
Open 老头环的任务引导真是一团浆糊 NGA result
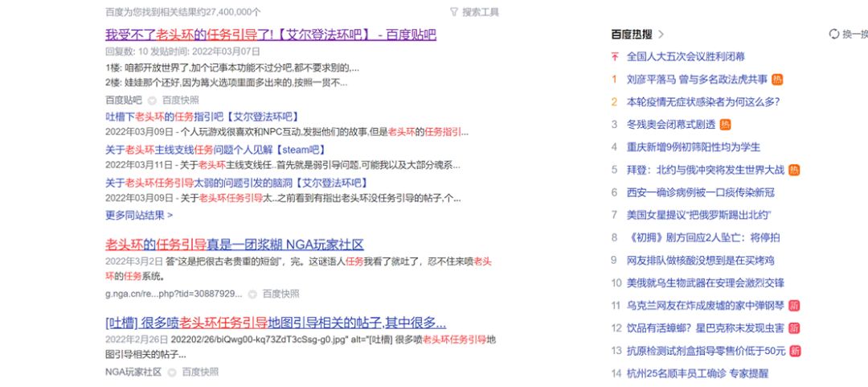coord(234,245)
